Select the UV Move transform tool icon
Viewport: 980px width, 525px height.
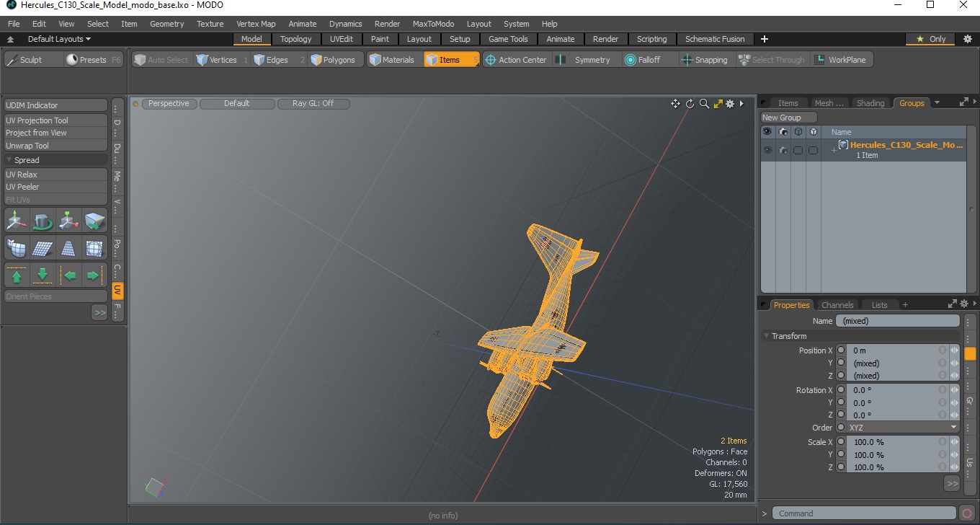click(x=17, y=221)
